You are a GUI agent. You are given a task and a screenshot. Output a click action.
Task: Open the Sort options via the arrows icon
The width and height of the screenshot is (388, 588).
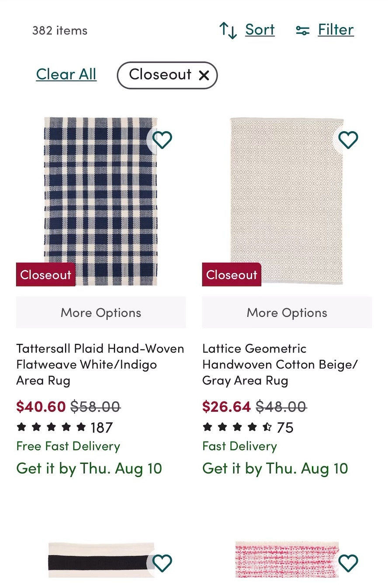[228, 29]
